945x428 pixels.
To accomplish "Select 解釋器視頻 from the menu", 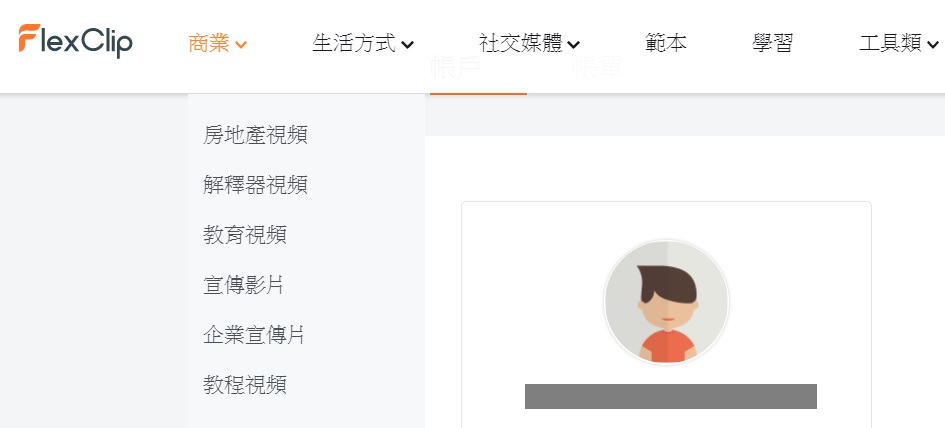I will [x=256, y=185].
